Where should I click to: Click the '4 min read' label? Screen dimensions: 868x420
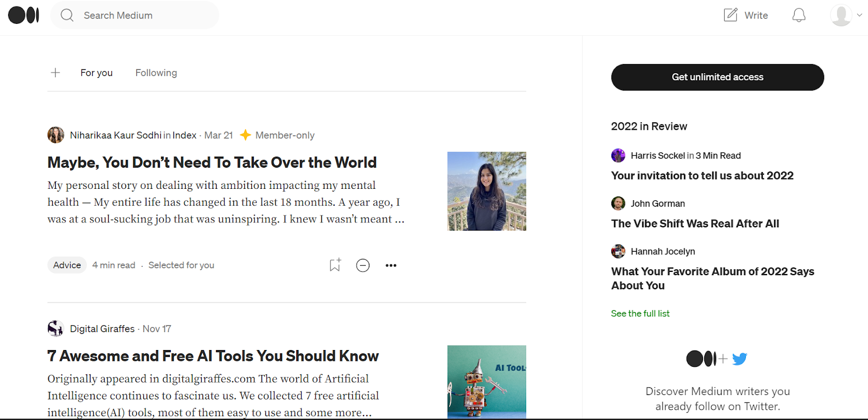(114, 265)
